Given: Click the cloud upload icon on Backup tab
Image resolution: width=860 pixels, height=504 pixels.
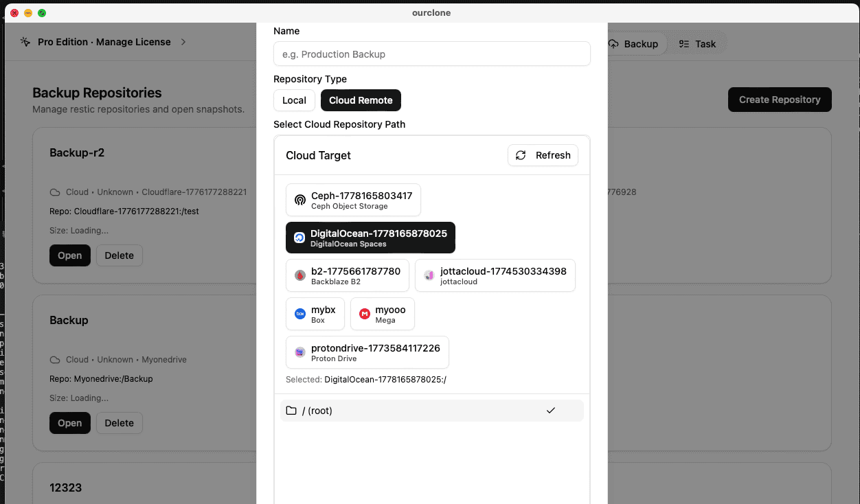Looking at the screenshot, I should click(x=613, y=44).
